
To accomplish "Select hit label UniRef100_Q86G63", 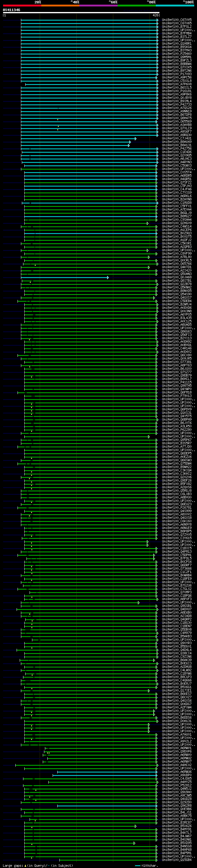I will pos(177,332).
